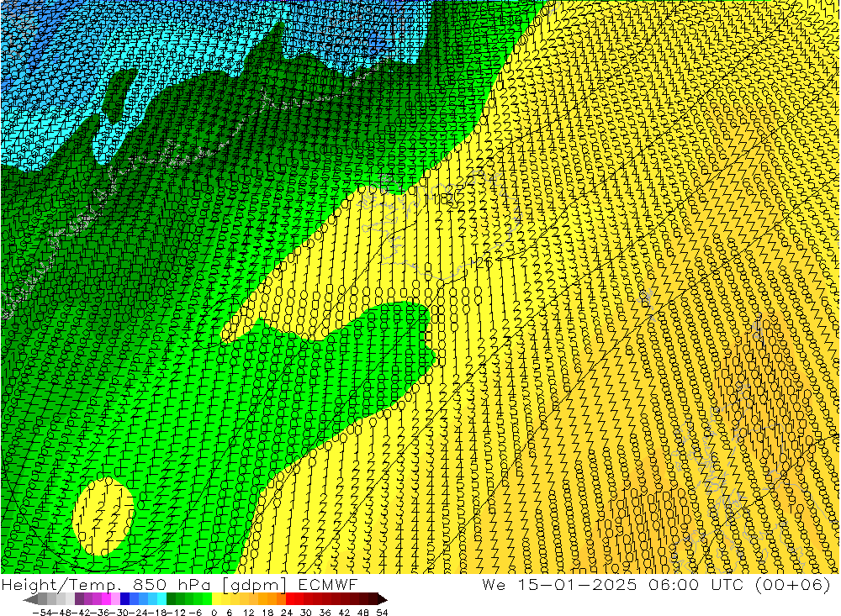Viewport: 841px width, 616px height.
Task: Click the legend label '-54' at the scale's left end
Action: [x=40, y=613]
